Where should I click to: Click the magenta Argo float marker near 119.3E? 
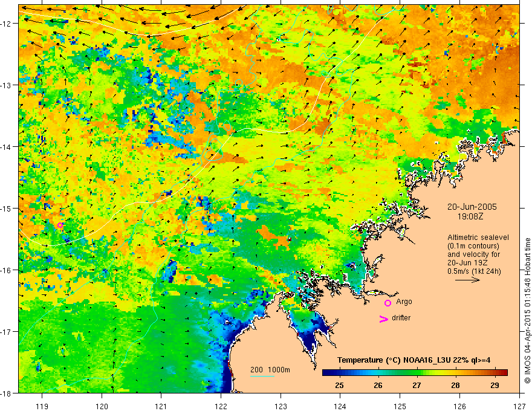point(60,225)
